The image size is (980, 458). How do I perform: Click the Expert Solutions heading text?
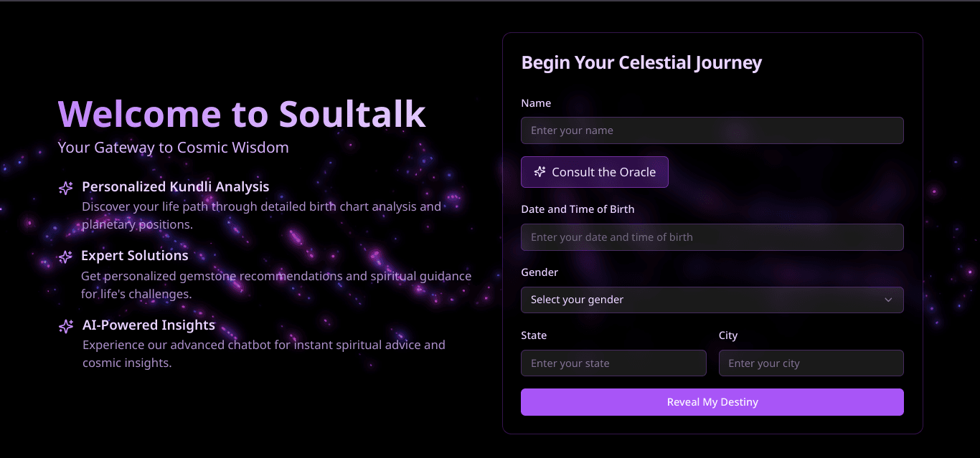click(x=135, y=255)
